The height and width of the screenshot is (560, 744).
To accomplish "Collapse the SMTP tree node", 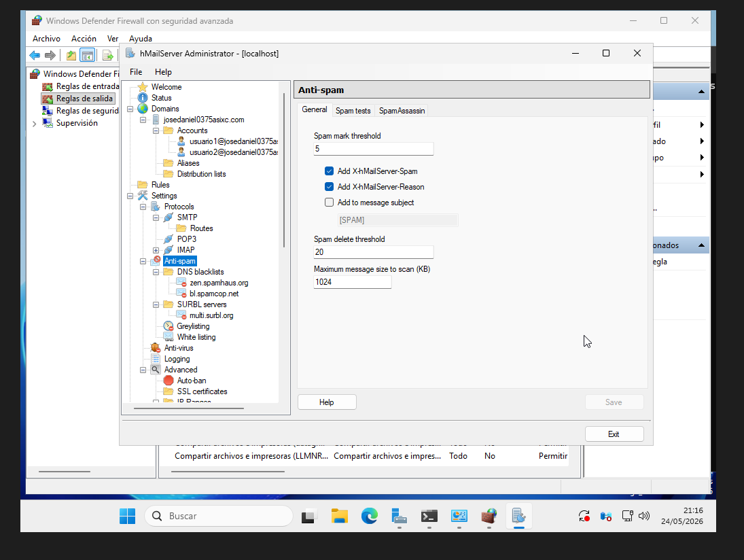I will [x=156, y=218].
